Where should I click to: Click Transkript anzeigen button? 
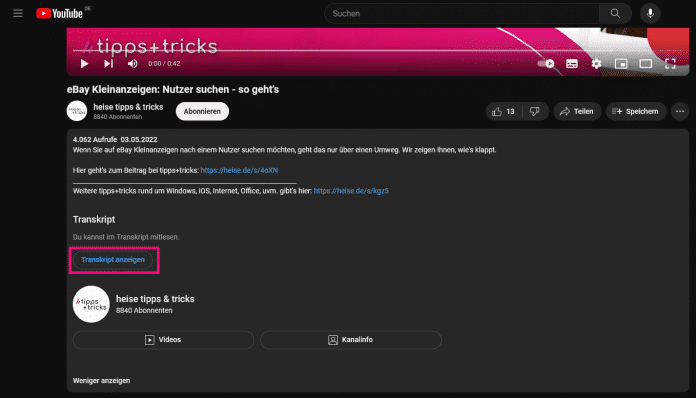point(113,260)
